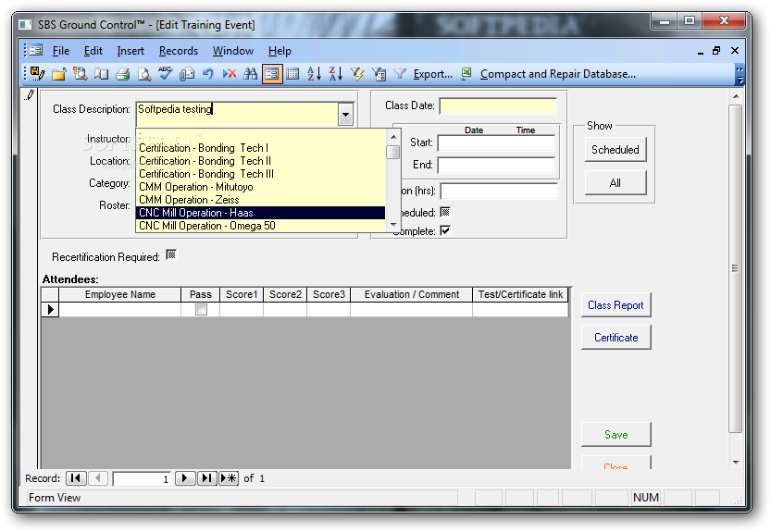Switch to Datasheet View toolbar icon

click(293, 74)
